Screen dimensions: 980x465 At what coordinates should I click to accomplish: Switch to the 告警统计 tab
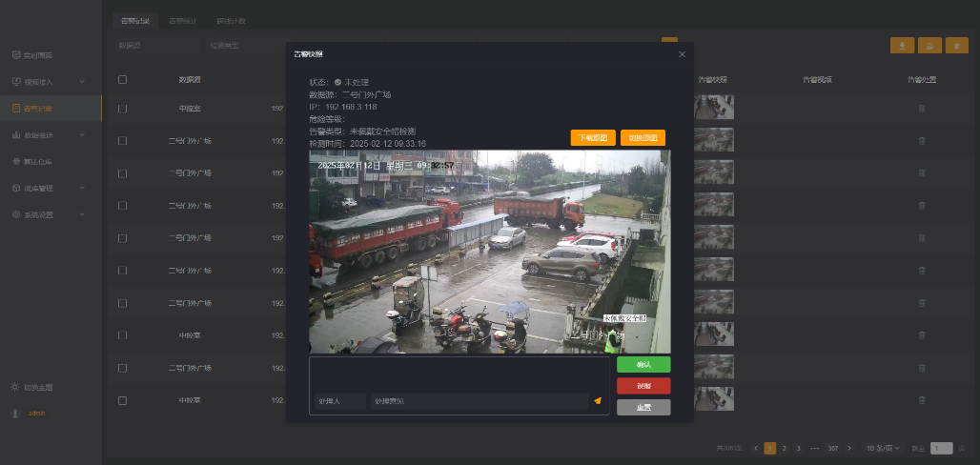(183, 21)
